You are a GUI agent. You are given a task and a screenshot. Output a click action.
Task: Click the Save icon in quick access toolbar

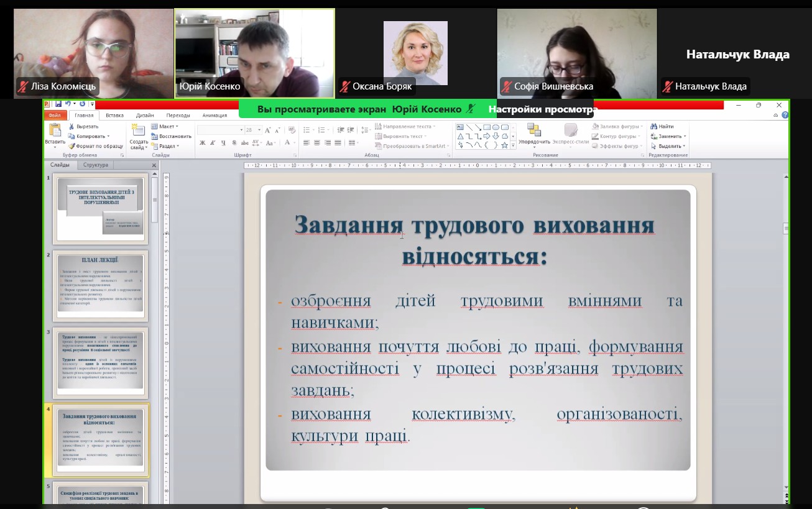click(58, 104)
